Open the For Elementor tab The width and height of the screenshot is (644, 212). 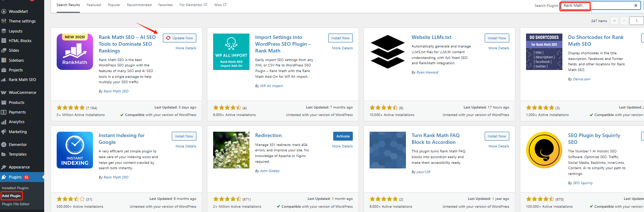click(x=193, y=5)
